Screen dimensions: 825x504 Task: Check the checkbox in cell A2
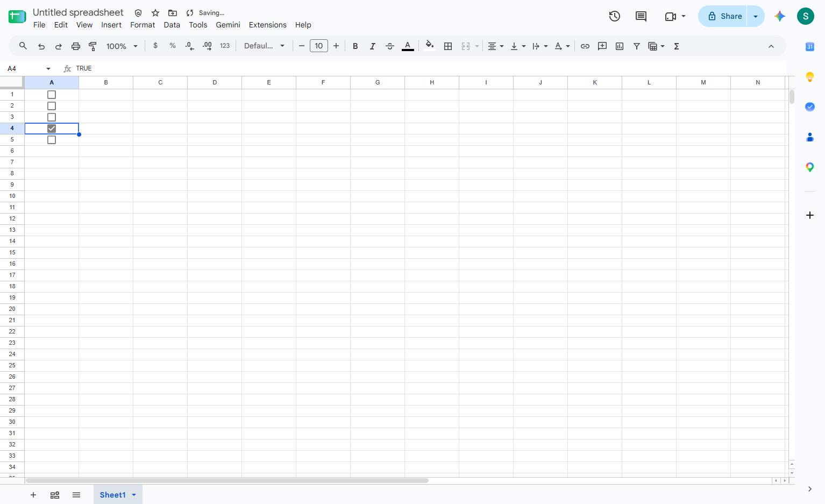(x=52, y=106)
